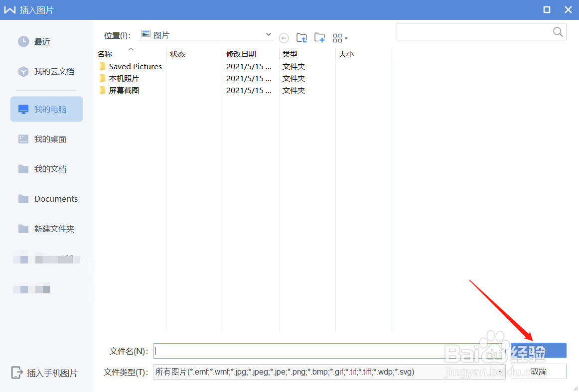
Task: Select the Documents sidebar folder
Action: pos(56,199)
